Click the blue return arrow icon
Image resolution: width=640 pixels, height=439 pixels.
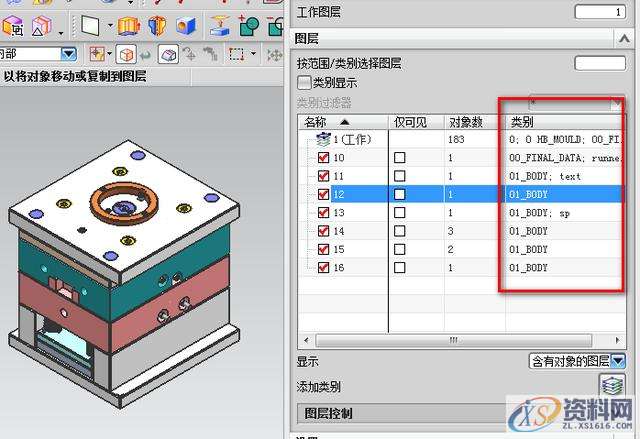[146, 54]
